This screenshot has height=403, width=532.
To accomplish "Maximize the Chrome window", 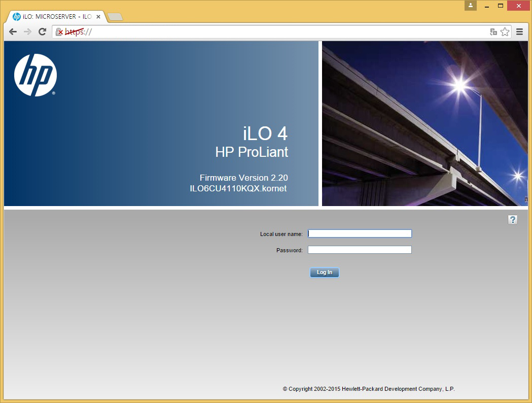I will [501, 6].
